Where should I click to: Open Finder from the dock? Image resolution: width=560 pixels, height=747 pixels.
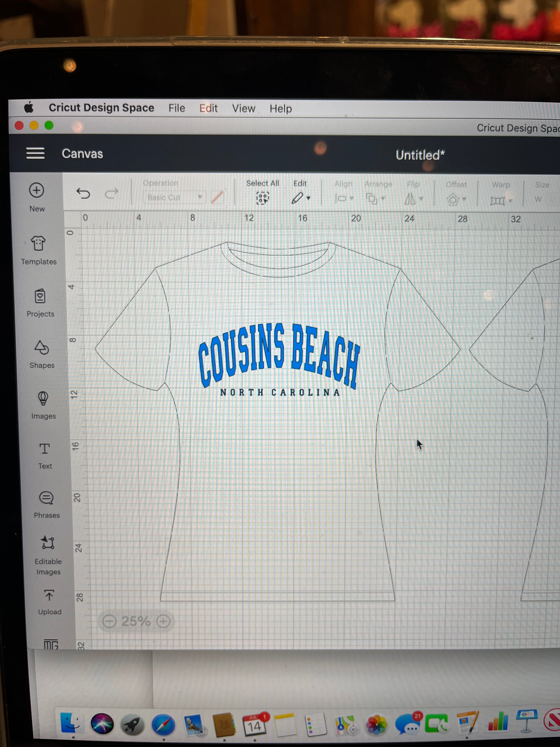click(x=71, y=722)
